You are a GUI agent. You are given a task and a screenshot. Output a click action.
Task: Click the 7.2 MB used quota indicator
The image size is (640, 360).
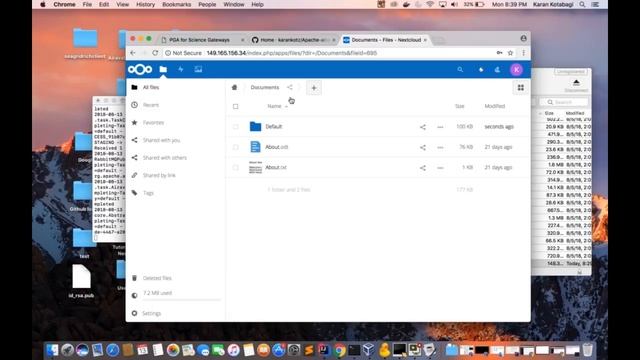(x=157, y=293)
